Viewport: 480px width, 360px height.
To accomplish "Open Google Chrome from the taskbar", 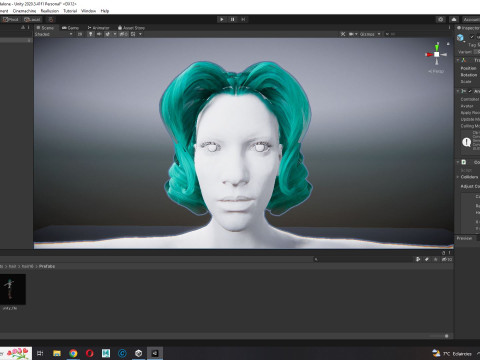I will click(x=73, y=353).
